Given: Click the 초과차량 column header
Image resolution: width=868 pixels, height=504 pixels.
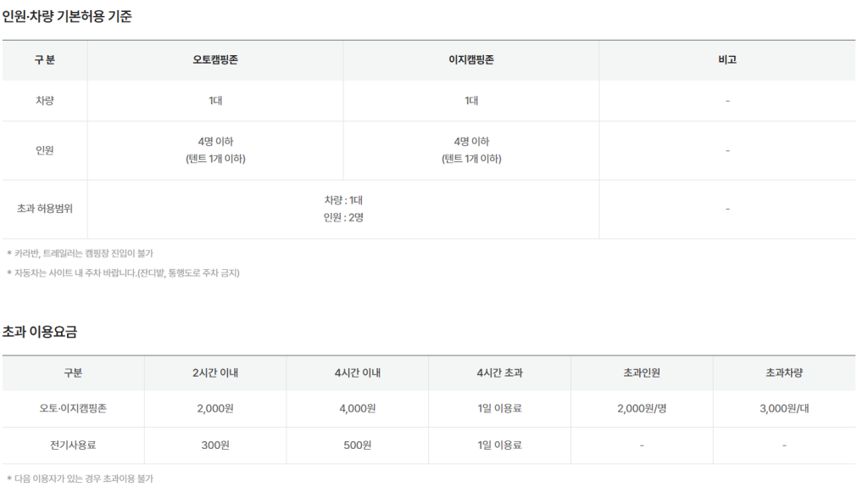Looking at the screenshot, I should click(x=784, y=372).
